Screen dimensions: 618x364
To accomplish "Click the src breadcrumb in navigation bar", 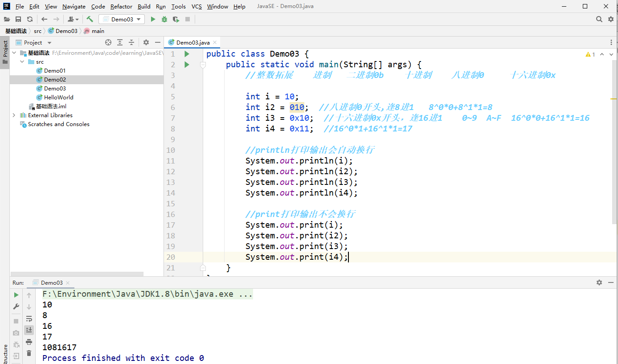I will coord(38,31).
